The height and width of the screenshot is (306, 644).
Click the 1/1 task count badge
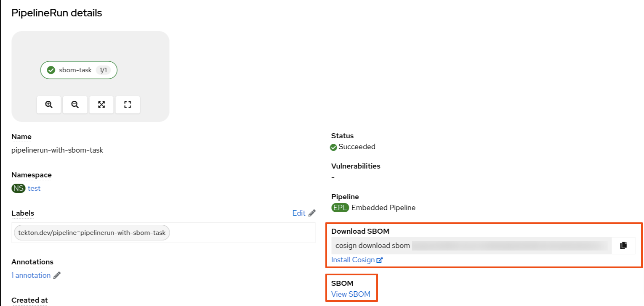click(103, 70)
